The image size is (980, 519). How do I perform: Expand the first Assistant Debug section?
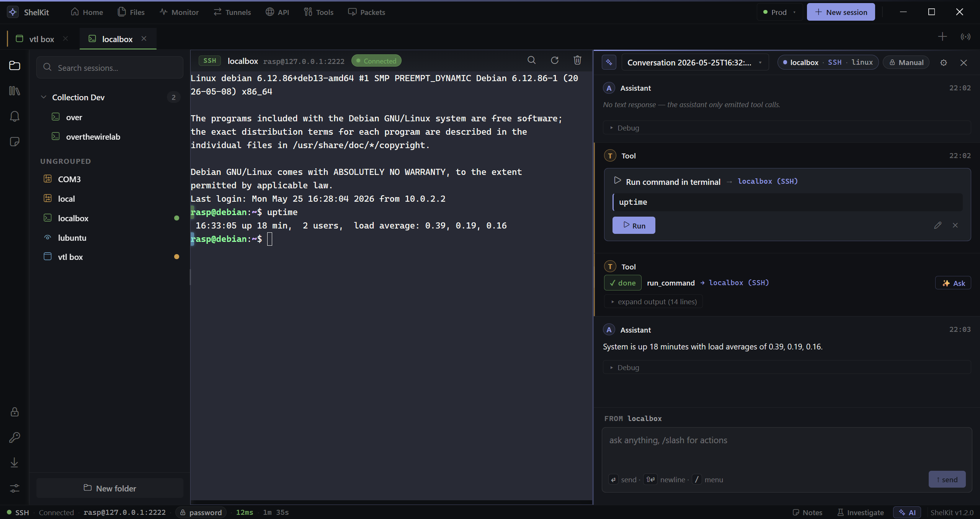787,128
